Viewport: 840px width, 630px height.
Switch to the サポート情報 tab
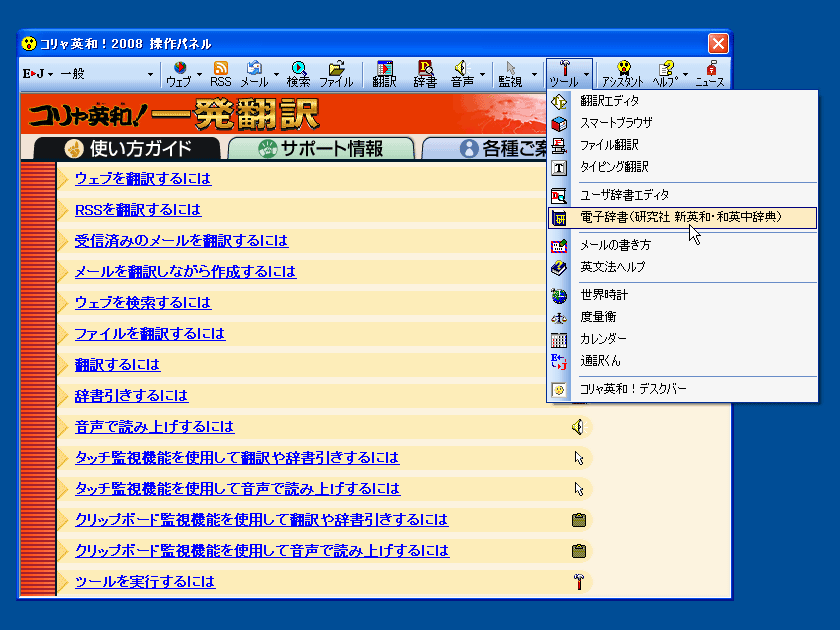tap(321, 148)
